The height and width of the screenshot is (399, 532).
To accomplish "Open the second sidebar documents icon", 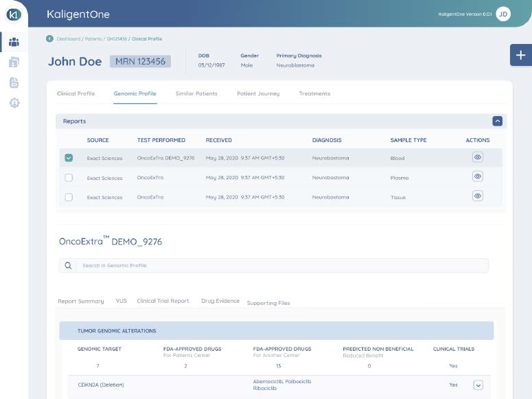I will point(14,62).
